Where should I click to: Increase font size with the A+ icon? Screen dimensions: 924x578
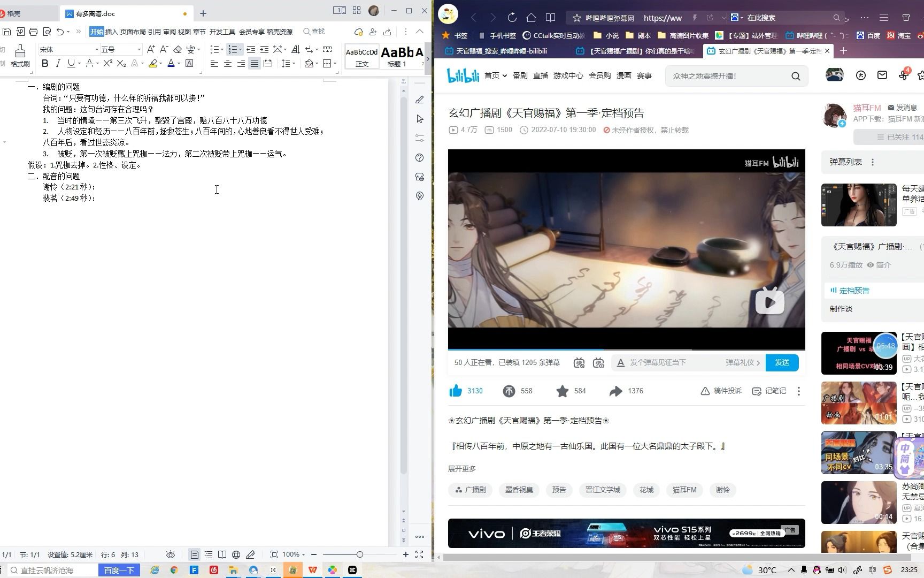pyautogui.click(x=151, y=49)
